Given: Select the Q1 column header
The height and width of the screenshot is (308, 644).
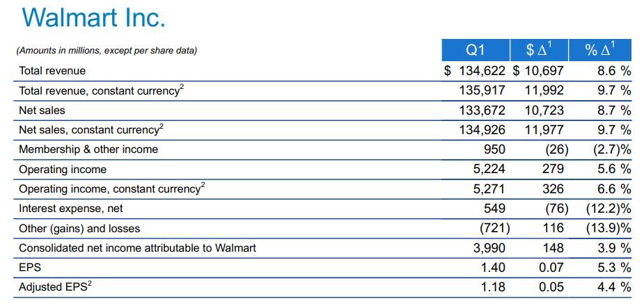Looking at the screenshot, I should (x=475, y=50).
